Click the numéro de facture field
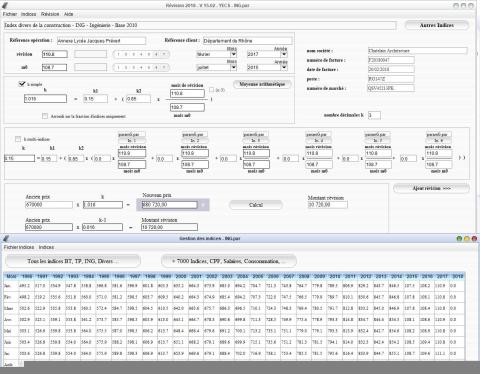The image size is (480, 374). (391, 60)
